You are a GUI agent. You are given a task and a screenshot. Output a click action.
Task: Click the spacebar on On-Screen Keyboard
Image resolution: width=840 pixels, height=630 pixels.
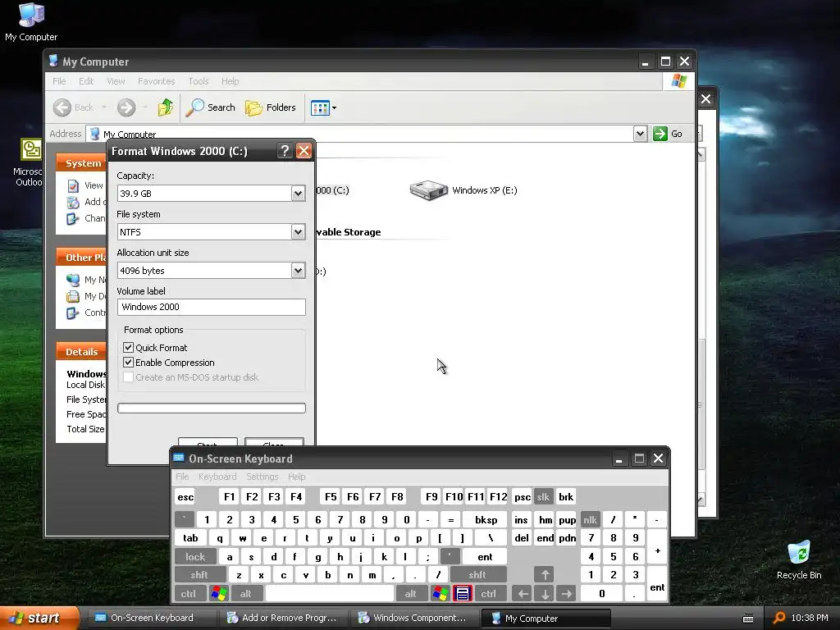[x=330, y=594]
